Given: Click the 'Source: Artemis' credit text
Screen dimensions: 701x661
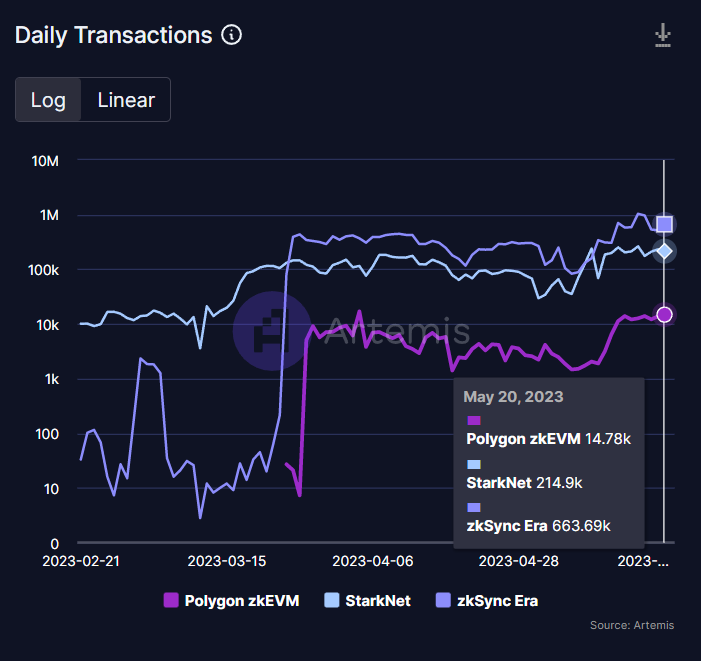Looking at the screenshot, I should click(x=632, y=625).
